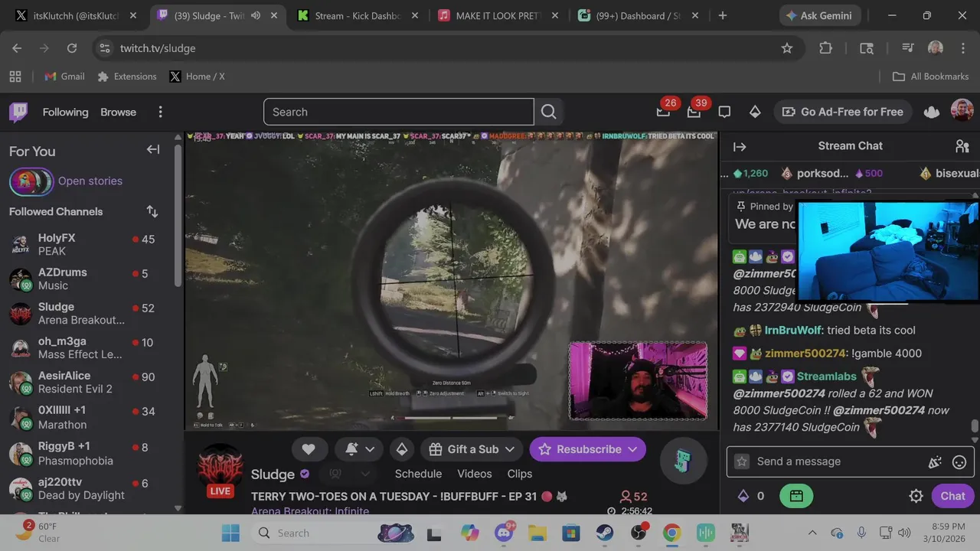Click the celebration icon in the message box
Screen dimensions: 980x551
tap(935, 461)
